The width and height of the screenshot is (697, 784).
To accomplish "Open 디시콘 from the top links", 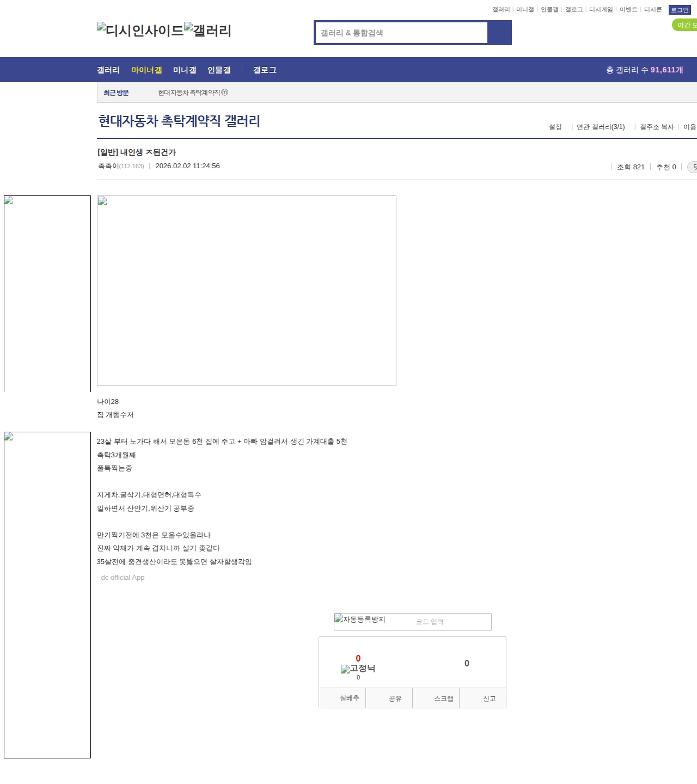I will coord(653,10).
